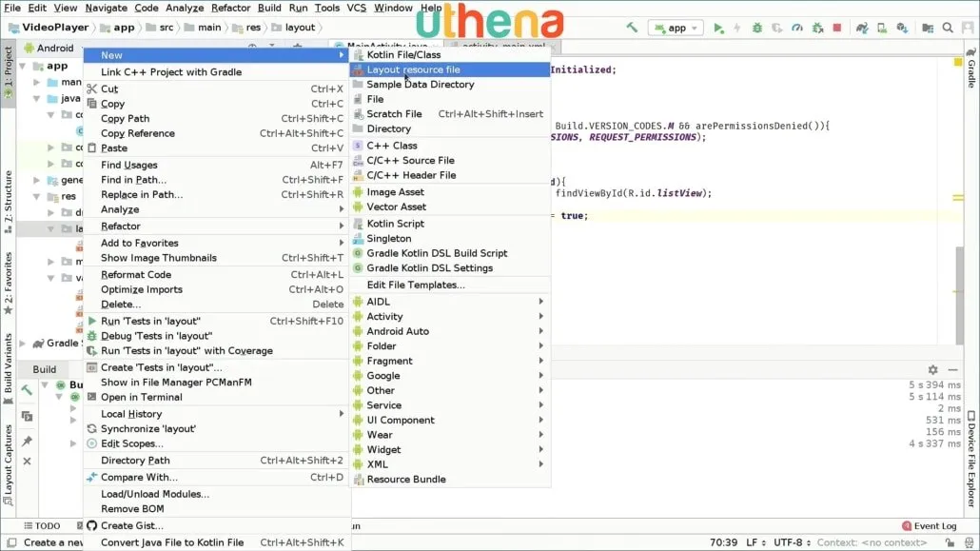
Task: Expand the Local History submenu
Action: (216, 414)
